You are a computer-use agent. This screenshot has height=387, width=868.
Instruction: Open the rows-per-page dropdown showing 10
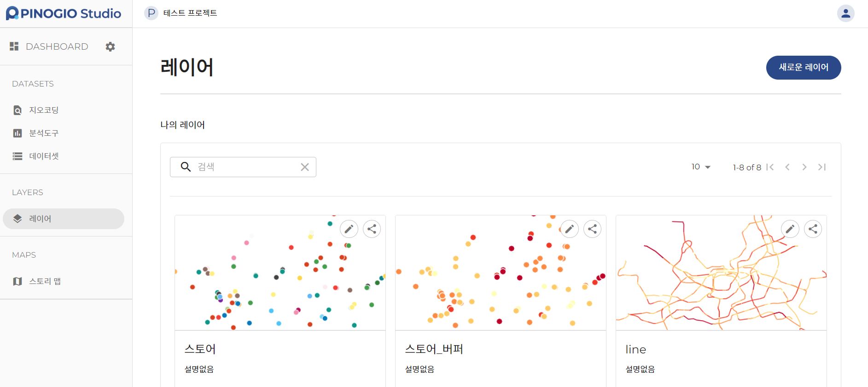click(701, 167)
